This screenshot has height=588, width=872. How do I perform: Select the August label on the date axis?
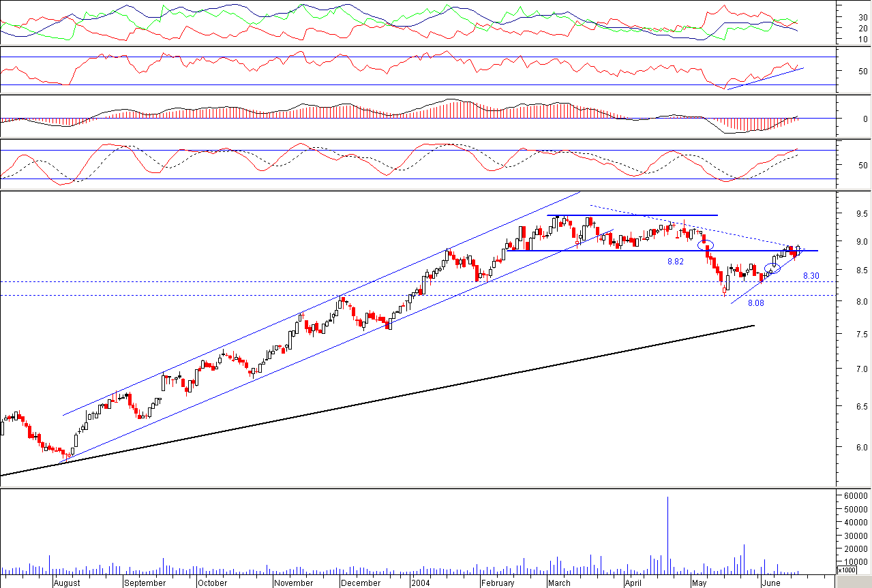click(x=66, y=583)
